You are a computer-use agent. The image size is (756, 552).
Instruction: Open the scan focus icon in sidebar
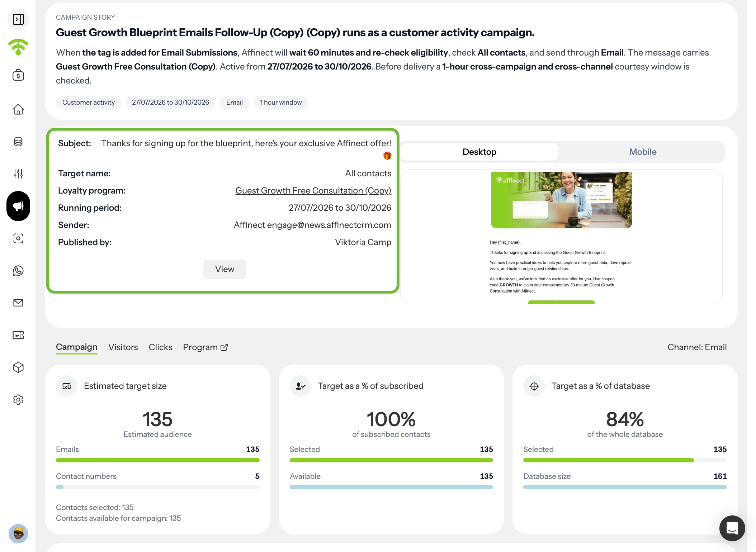[18, 238]
